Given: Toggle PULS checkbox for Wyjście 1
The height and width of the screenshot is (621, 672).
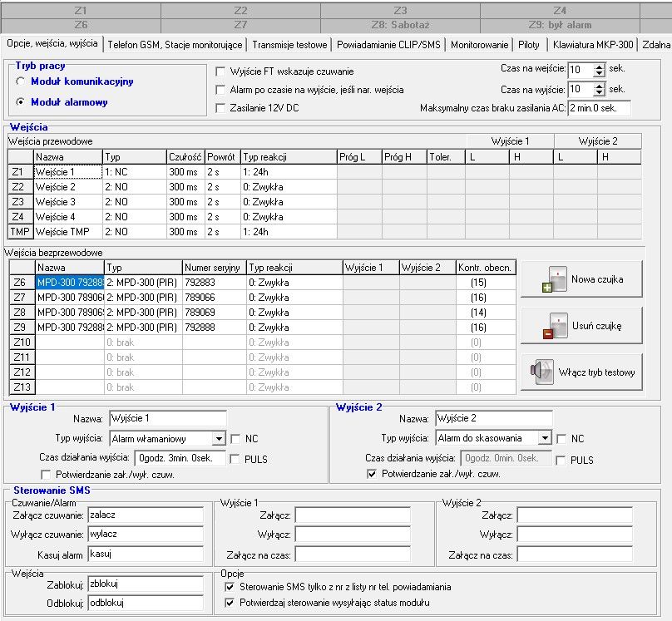Looking at the screenshot, I should tap(234, 459).
